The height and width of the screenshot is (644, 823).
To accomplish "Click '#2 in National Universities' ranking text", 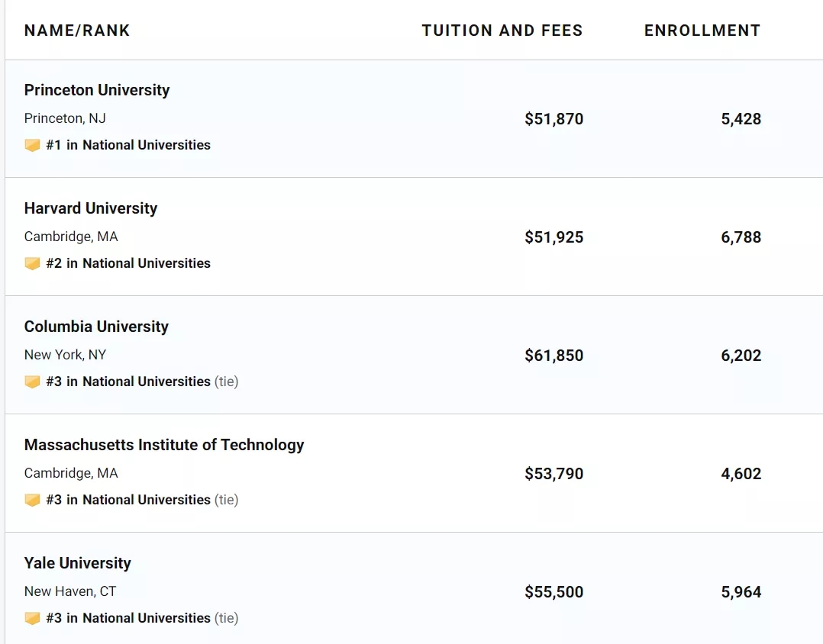I will [128, 263].
